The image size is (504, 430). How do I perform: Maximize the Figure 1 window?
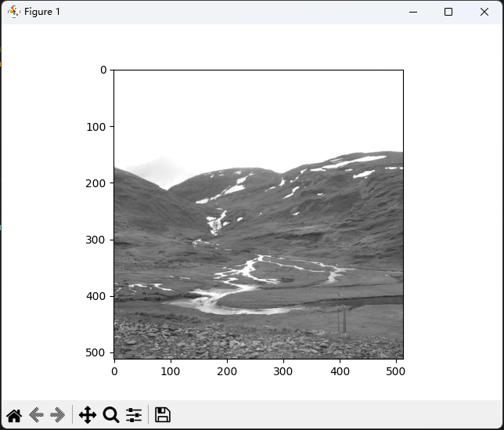pos(448,12)
